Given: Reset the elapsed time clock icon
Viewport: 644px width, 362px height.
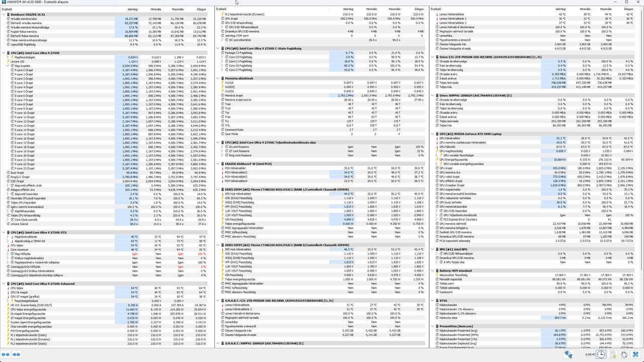Looking at the screenshot, I should click(601, 354).
